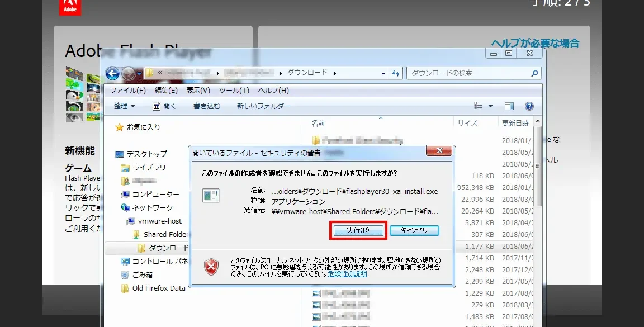The image size is (644, 327).
Task: Click 書き込む in the toolbar
Action: pos(207,106)
